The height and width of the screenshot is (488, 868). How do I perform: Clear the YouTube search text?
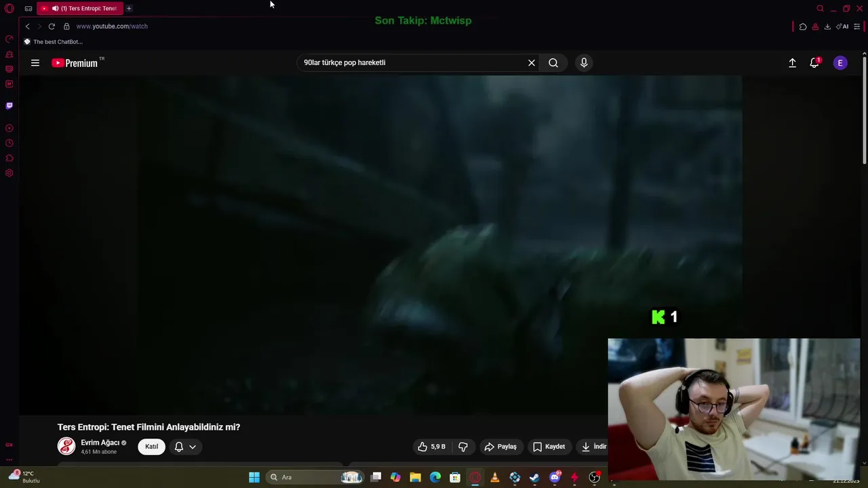[x=532, y=63]
